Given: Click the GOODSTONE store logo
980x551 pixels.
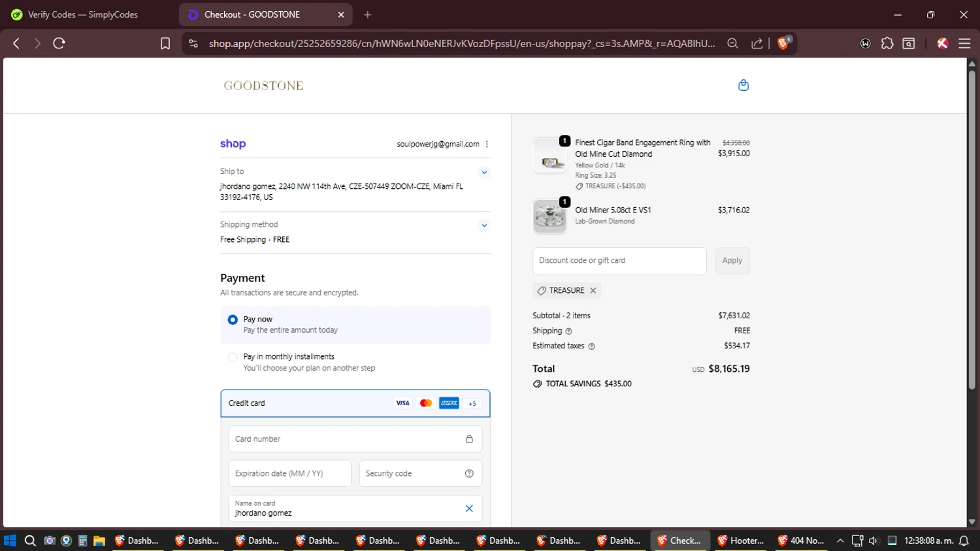Looking at the screenshot, I should (263, 86).
